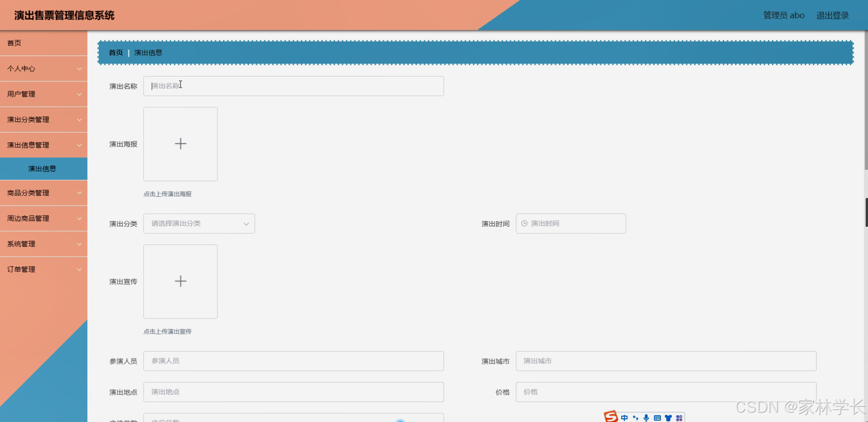Toggle punctuation mode on IME bar
868x422 pixels.
click(636, 418)
